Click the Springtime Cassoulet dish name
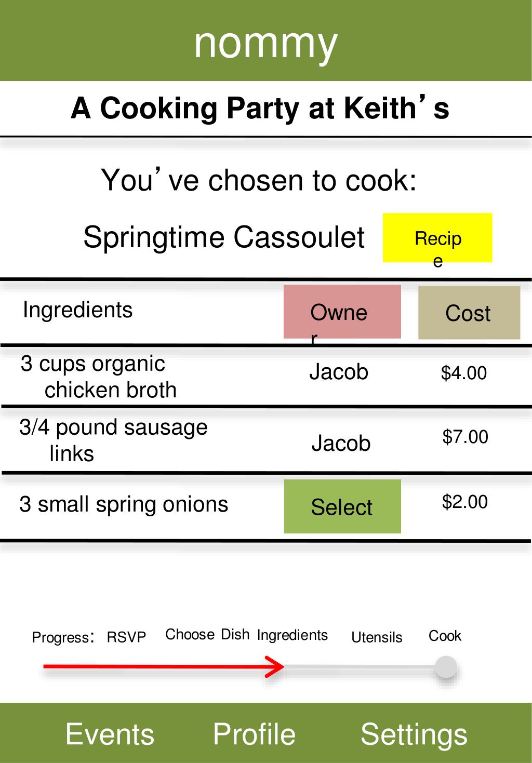 [x=224, y=237]
